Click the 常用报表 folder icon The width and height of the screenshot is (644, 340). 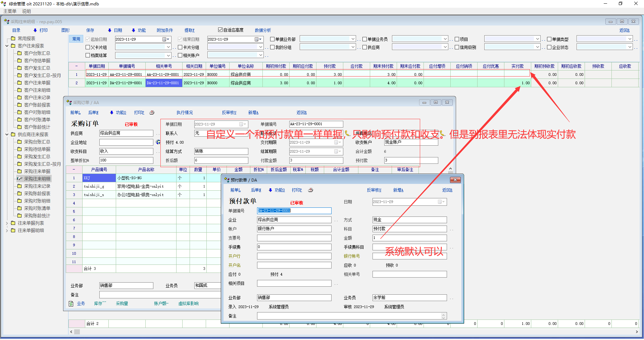coord(13,38)
